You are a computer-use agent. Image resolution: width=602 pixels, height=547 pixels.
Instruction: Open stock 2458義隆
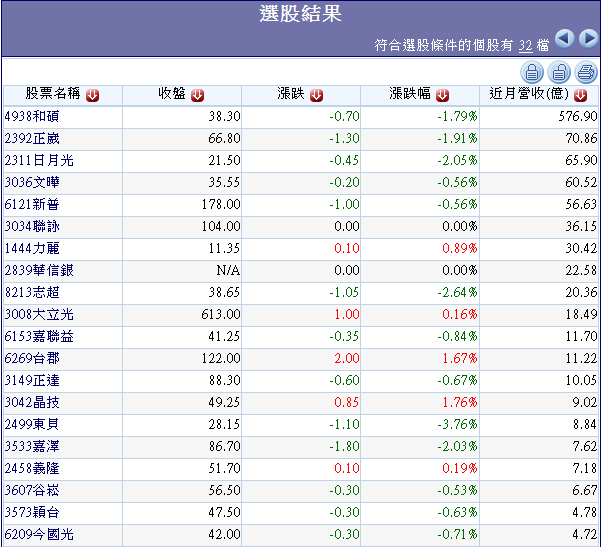(32, 468)
